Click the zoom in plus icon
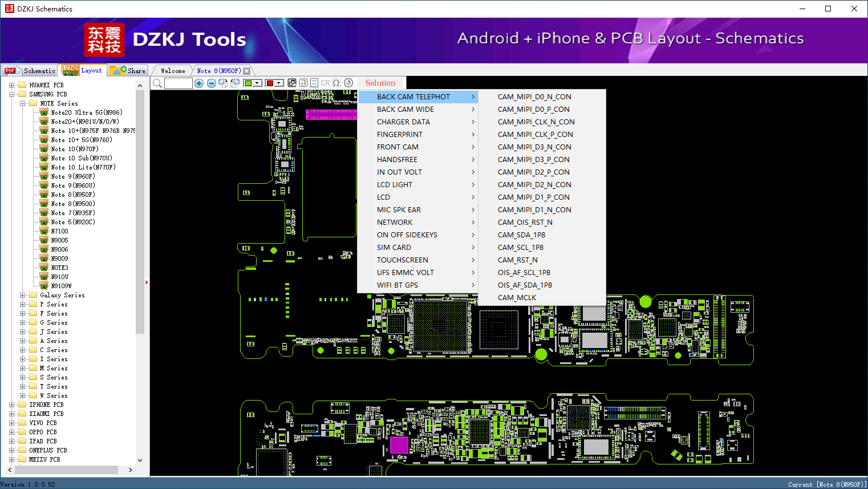This screenshot has width=868, height=489. click(x=199, y=83)
